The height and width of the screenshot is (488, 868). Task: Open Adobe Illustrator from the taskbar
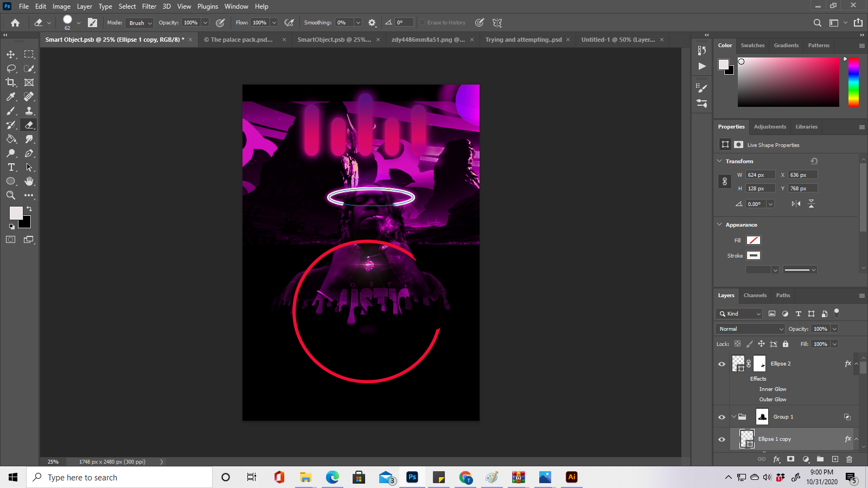click(571, 477)
